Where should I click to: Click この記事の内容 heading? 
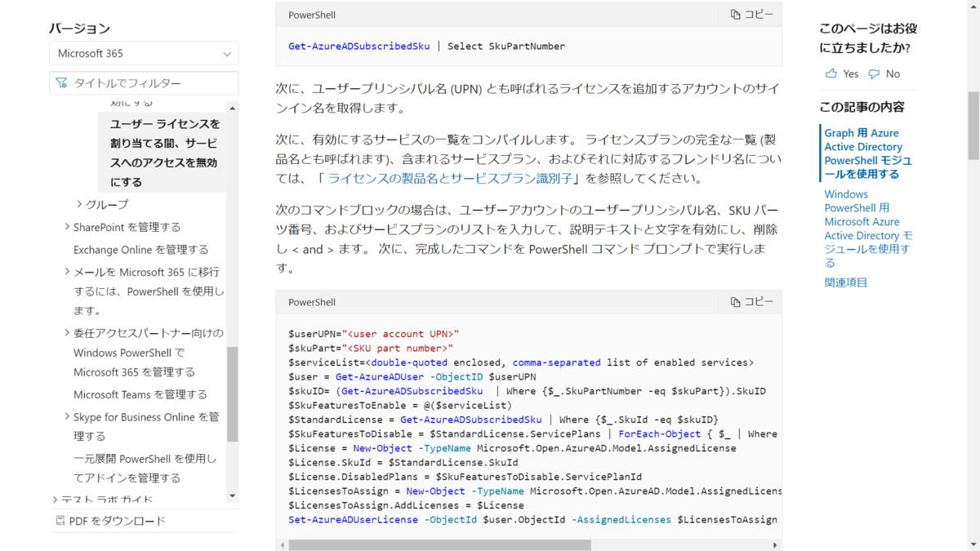(x=862, y=107)
